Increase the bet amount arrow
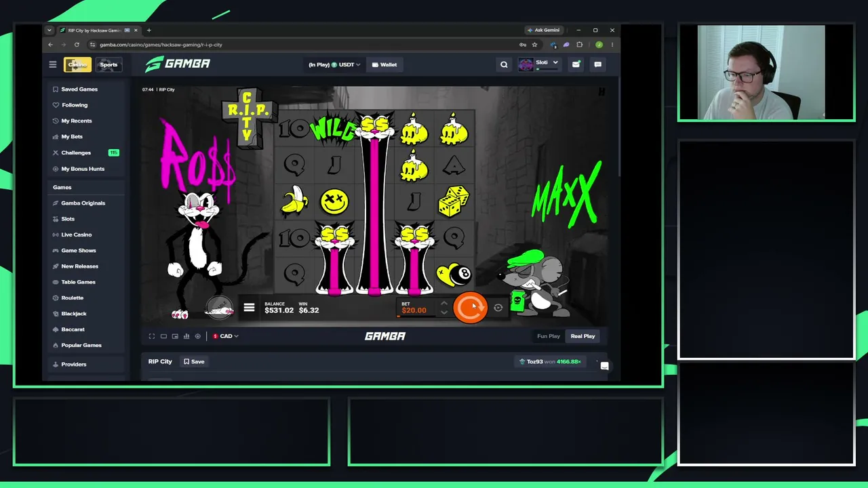Screen dimensions: 868x488 coord(444,303)
